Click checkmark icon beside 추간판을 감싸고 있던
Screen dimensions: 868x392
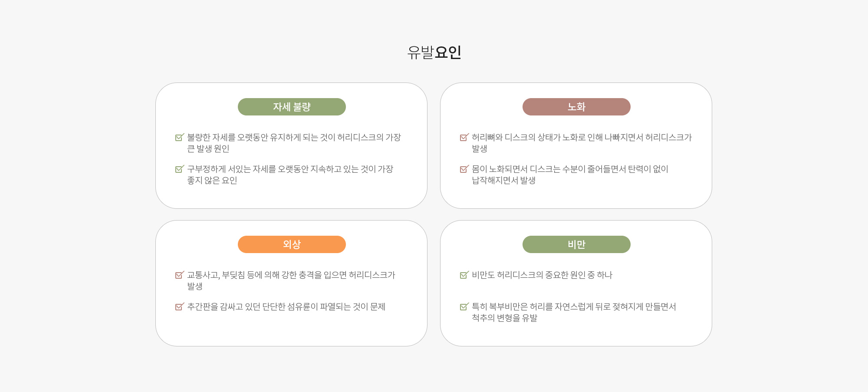(x=180, y=306)
